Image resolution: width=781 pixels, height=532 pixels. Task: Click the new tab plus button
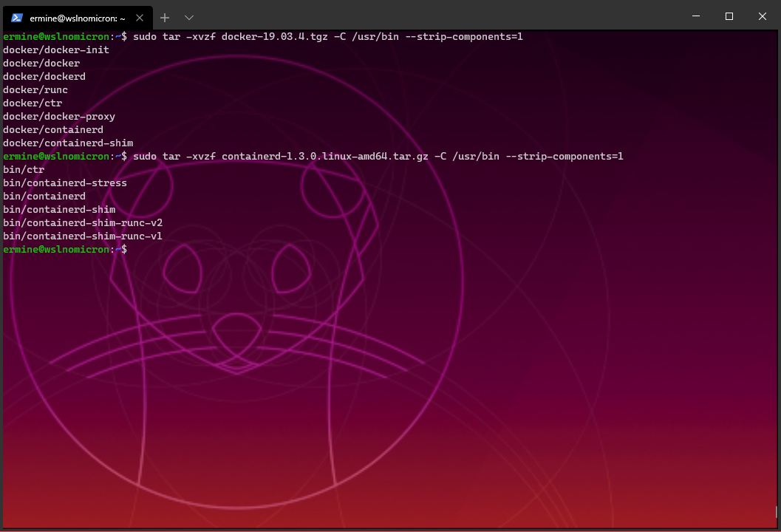(x=164, y=17)
